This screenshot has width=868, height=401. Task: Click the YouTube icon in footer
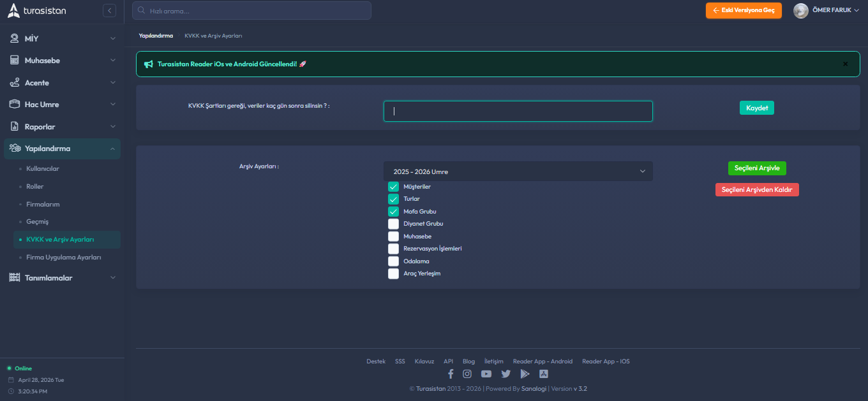point(486,374)
